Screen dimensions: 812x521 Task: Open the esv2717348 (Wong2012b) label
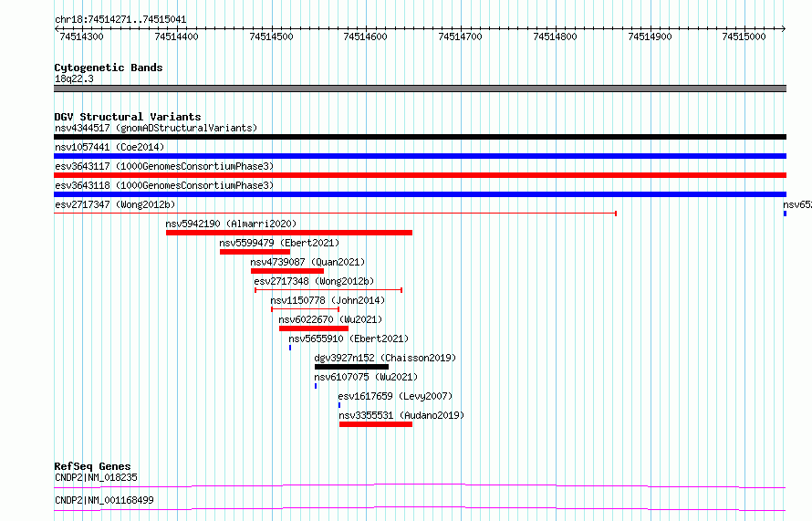(x=314, y=281)
